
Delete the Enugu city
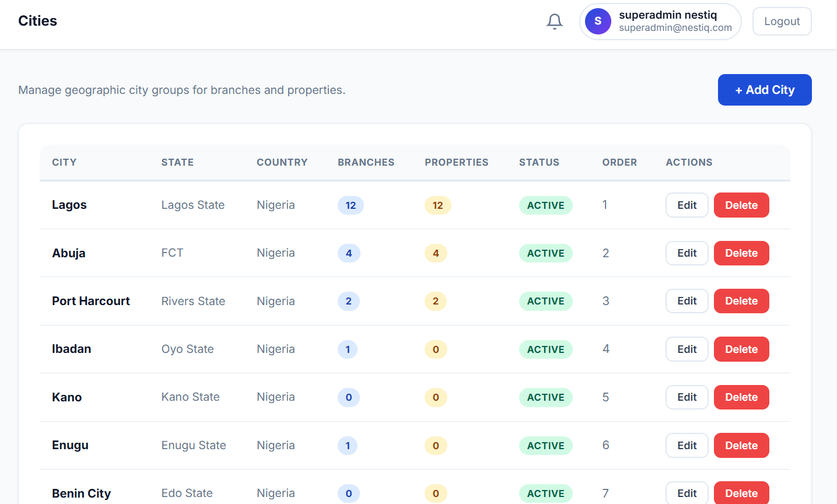pyautogui.click(x=741, y=446)
